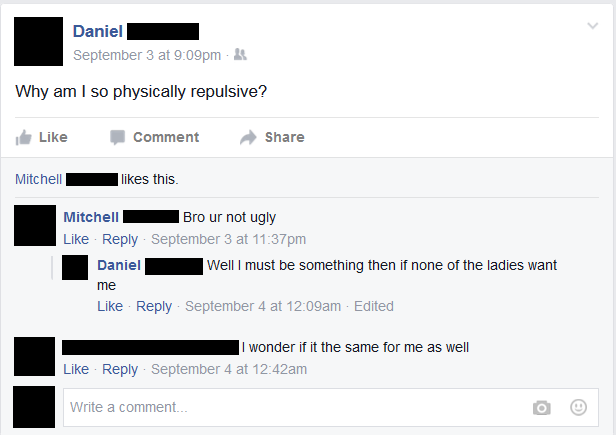The image size is (616, 435).
Task: Like Daniel's reply about the ladies
Action: (110, 306)
